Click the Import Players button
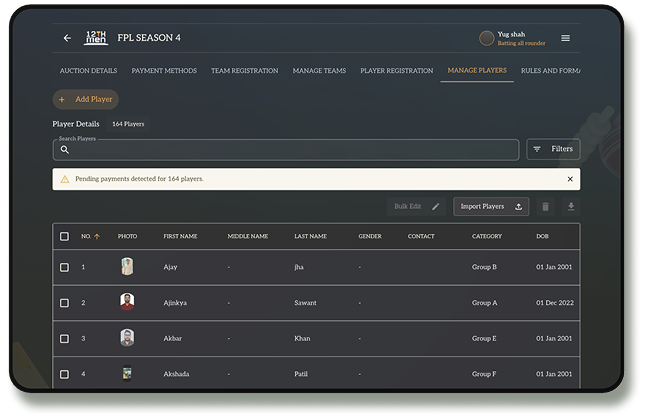Viewport: 646px width, 420px height. pos(490,206)
